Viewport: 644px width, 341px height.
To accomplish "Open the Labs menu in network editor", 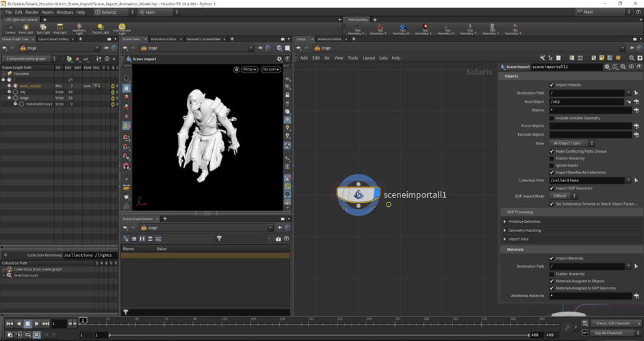I will pos(383,58).
